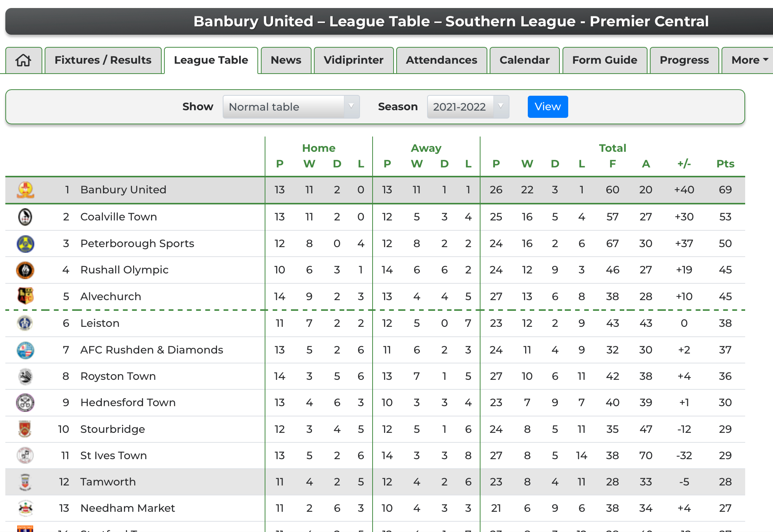Click the AFC Rushden & Diamonds badge

(26, 350)
